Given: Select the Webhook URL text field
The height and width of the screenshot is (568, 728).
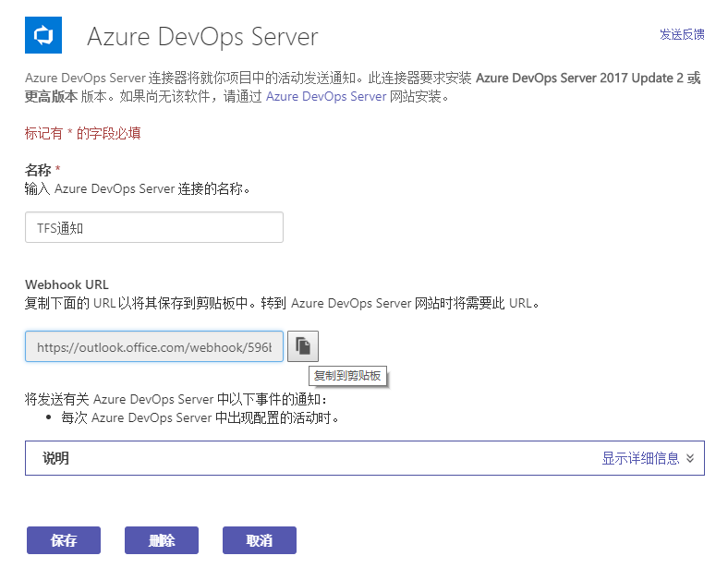Looking at the screenshot, I should (x=154, y=346).
